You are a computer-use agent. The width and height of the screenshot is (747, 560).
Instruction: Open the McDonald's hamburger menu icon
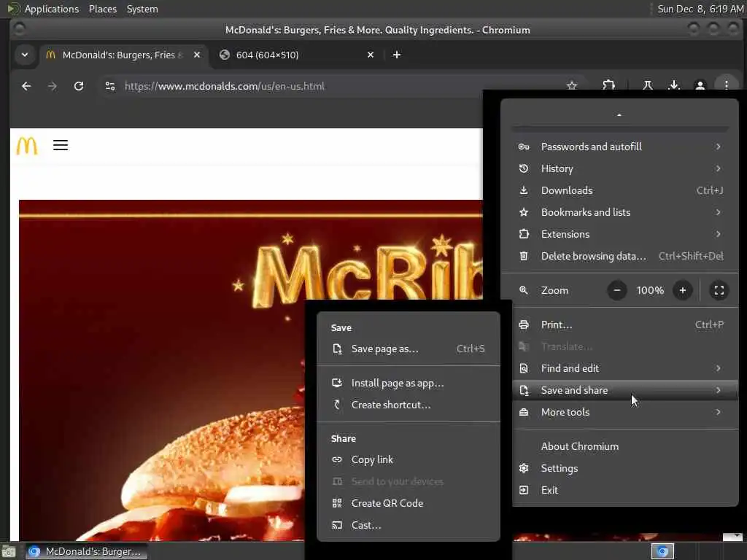click(61, 145)
